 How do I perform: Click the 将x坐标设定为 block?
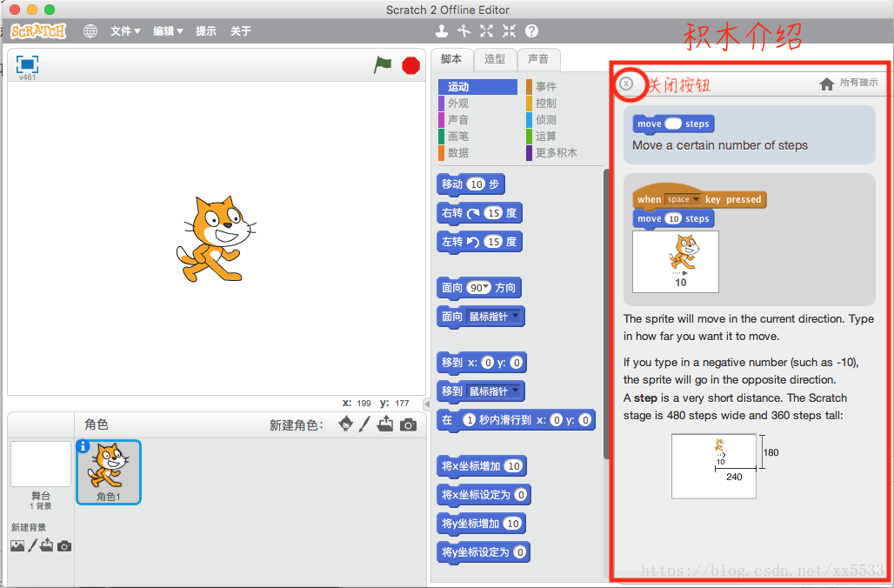(x=484, y=495)
